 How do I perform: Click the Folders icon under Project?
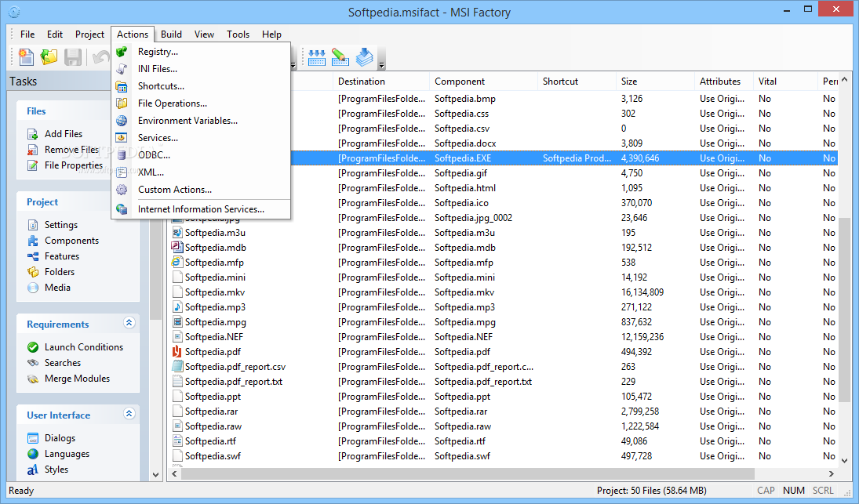coord(33,272)
